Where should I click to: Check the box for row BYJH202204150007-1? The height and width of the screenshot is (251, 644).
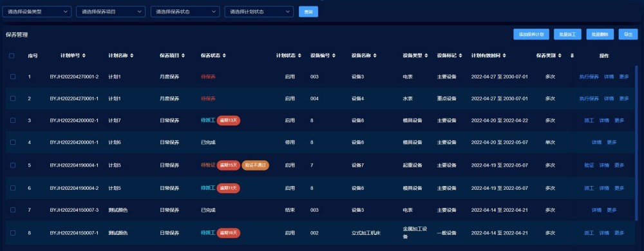coord(13,232)
